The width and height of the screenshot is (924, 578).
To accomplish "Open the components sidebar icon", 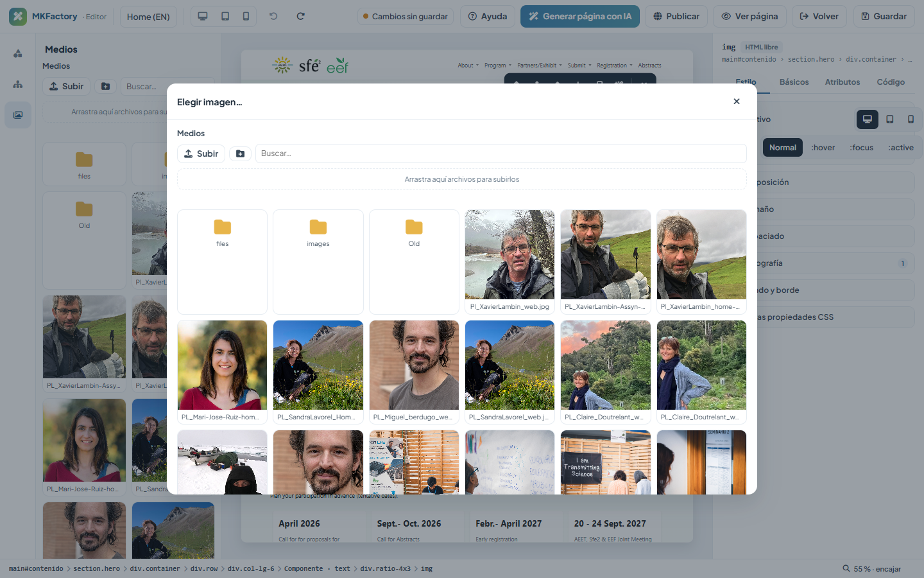I will pyautogui.click(x=18, y=53).
